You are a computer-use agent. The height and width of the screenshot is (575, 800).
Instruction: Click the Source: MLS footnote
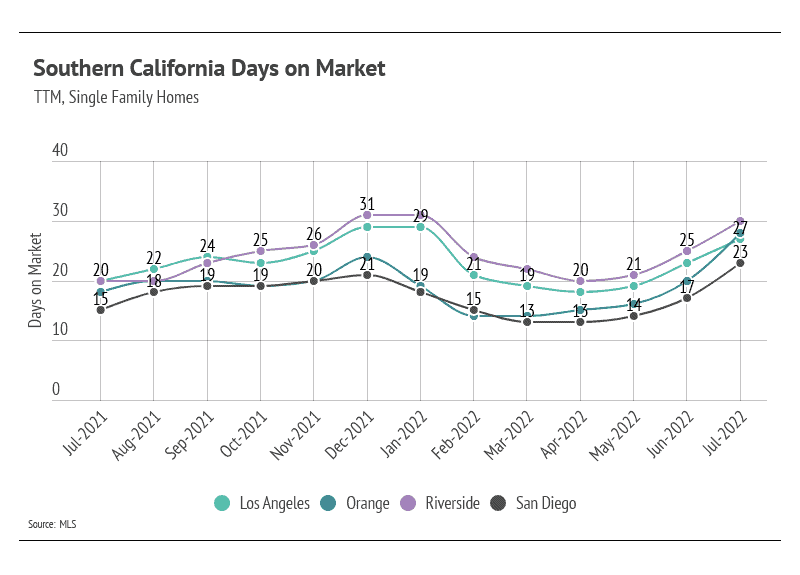click(52, 524)
